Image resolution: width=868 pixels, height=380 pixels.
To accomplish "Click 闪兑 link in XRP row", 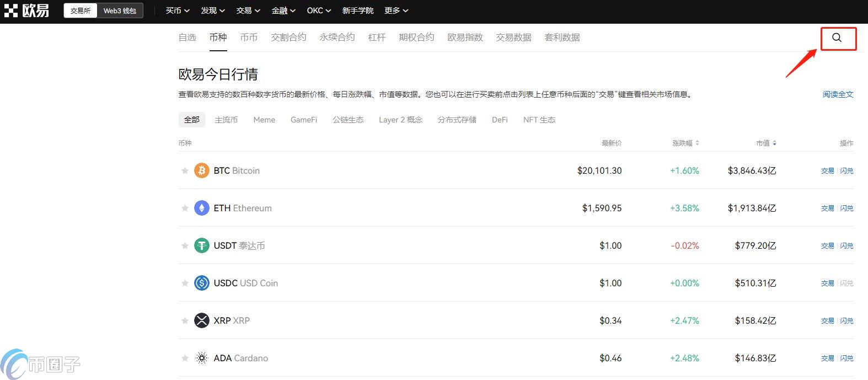I will point(846,321).
